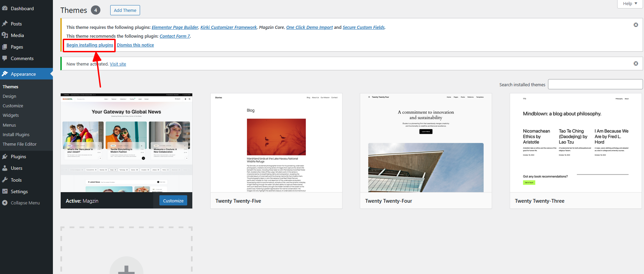Screen dimensions: 644x274
Task: Dismiss the required plugins notice
Action: pos(636,25)
